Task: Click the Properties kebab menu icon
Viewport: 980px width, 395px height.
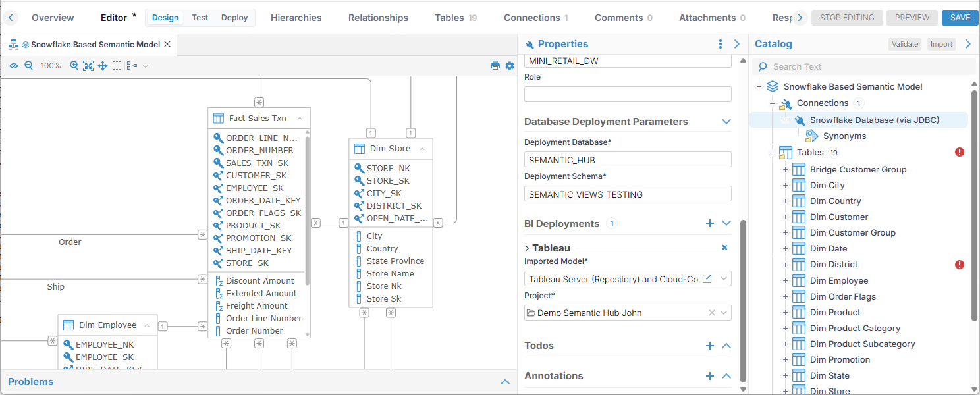Action: point(721,44)
